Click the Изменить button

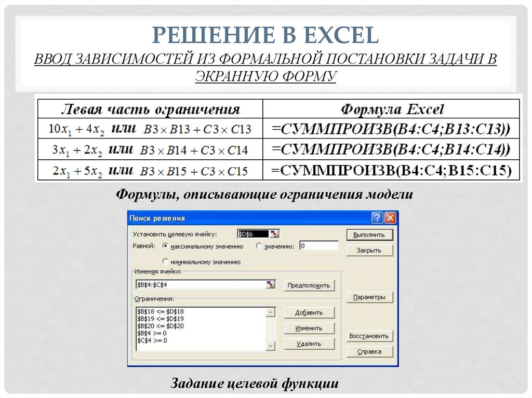pyautogui.click(x=309, y=328)
